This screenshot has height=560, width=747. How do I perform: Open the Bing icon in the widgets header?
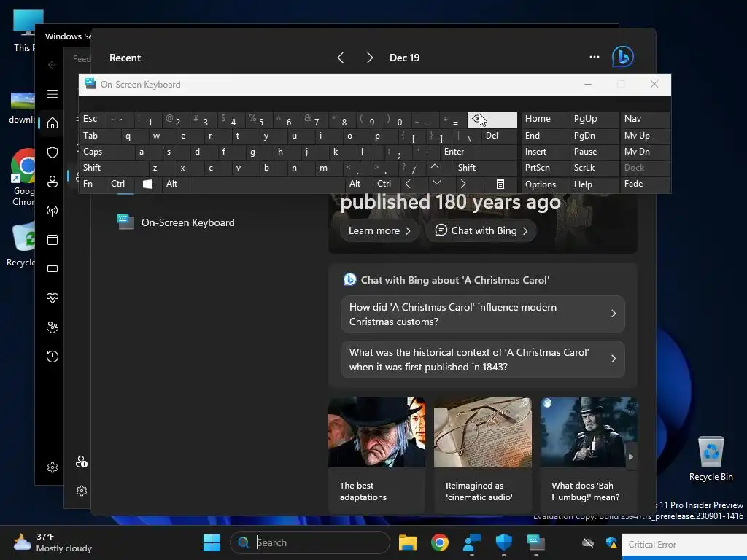pyautogui.click(x=622, y=57)
